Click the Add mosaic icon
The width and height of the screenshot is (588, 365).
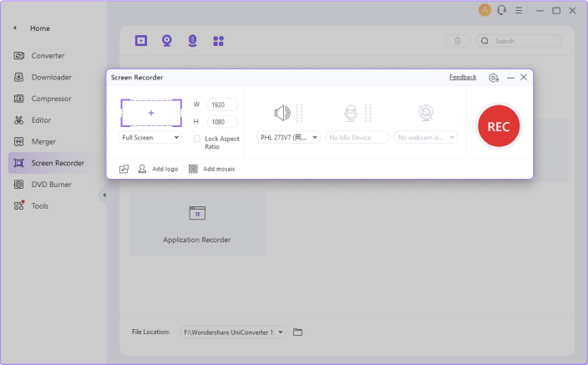coord(193,169)
